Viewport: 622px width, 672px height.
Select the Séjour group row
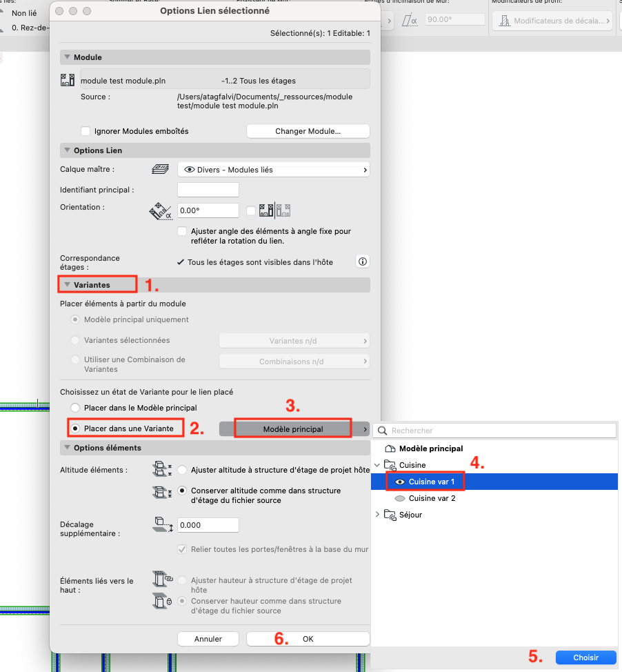(x=494, y=515)
